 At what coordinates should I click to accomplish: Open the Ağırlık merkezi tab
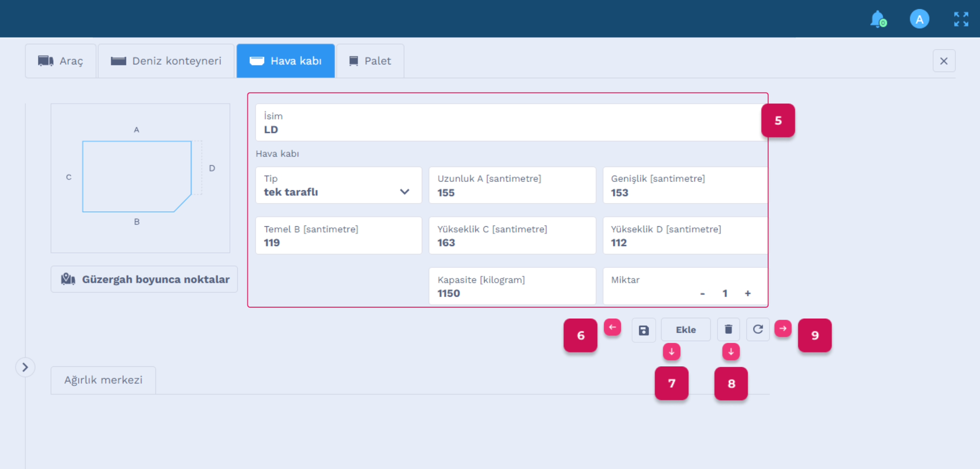(103, 380)
